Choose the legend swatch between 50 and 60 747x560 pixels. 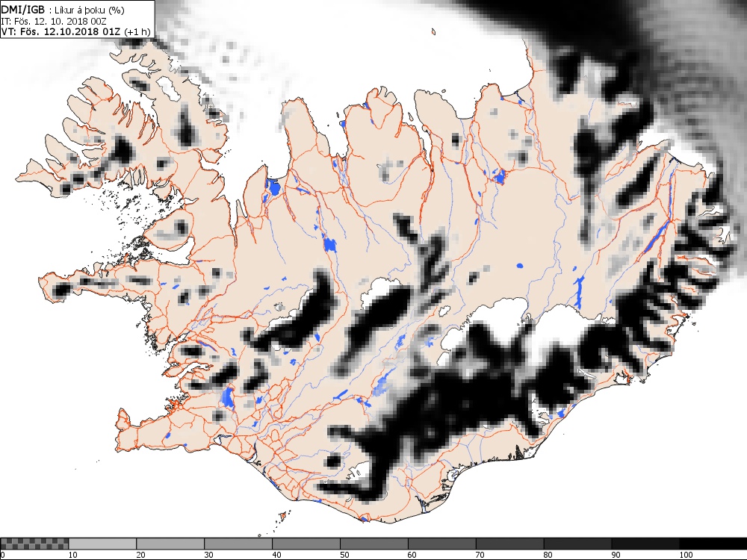pos(374,544)
